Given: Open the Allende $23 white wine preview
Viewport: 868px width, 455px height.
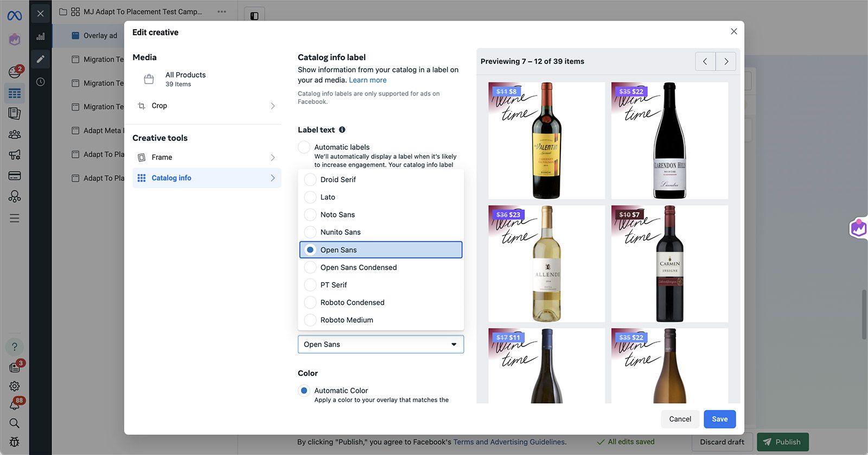Looking at the screenshot, I should coord(547,264).
